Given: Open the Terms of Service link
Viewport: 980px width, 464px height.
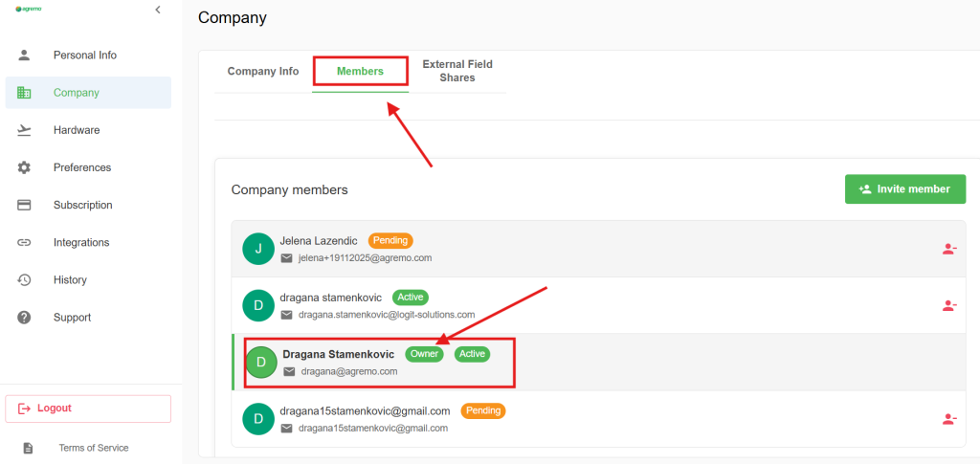Looking at the screenshot, I should (93, 448).
